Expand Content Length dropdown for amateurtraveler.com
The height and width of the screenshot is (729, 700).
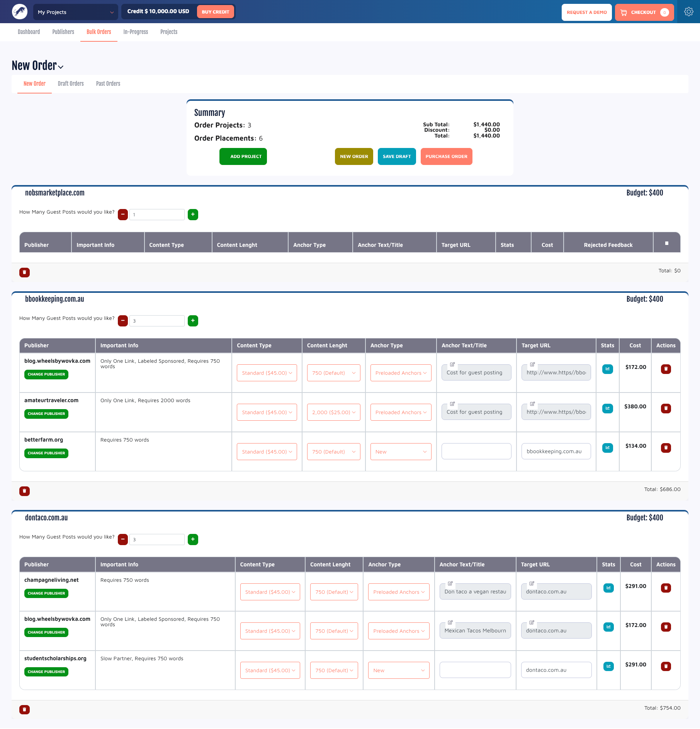333,412
